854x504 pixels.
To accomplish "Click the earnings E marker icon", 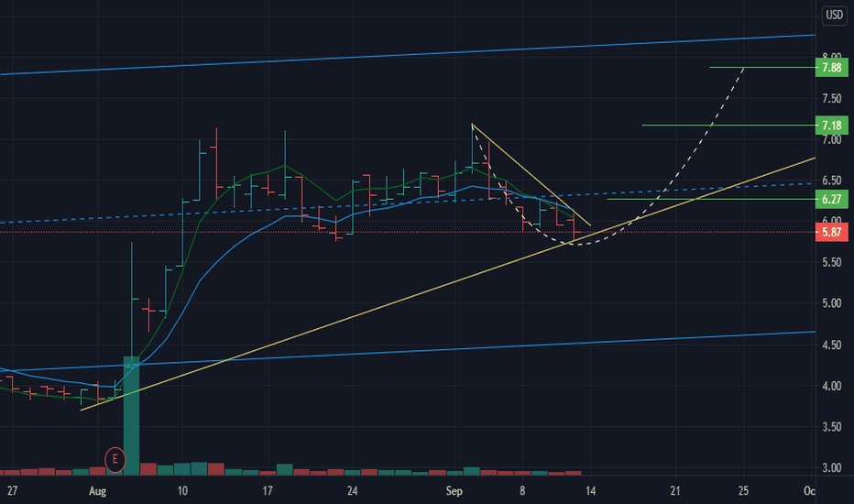I will (x=115, y=459).
